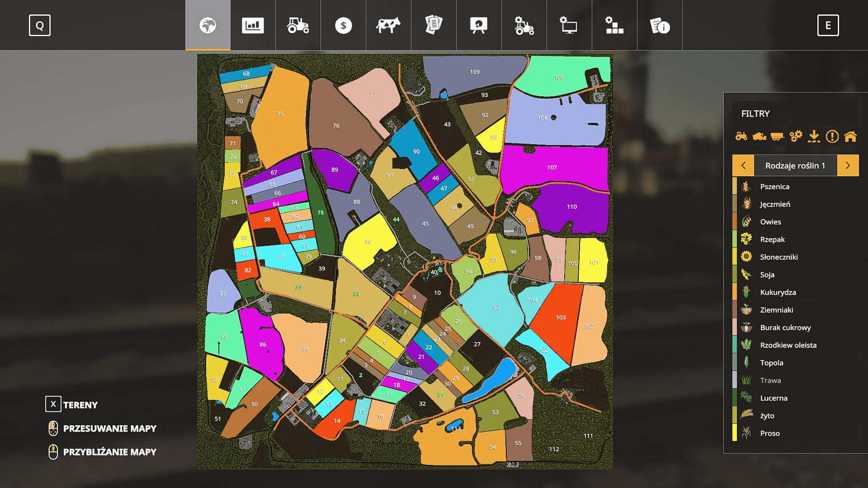Expand the Rodzaje roślin 1 selector
This screenshot has width=868, height=488.
tap(795, 166)
